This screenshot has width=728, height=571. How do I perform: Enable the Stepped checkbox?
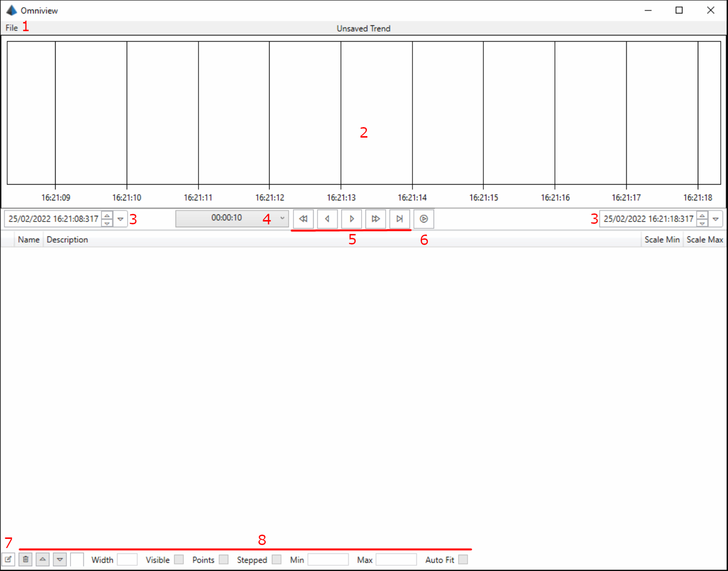[x=277, y=559]
